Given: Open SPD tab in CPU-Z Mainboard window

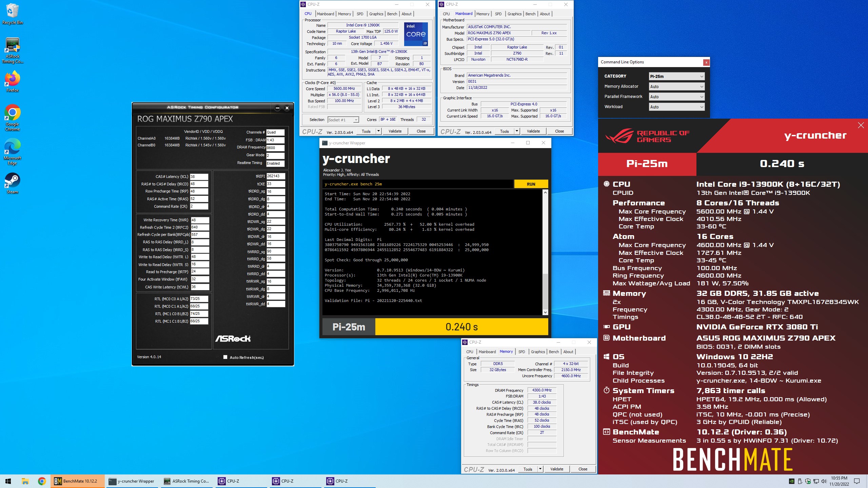Looking at the screenshot, I should point(498,14).
